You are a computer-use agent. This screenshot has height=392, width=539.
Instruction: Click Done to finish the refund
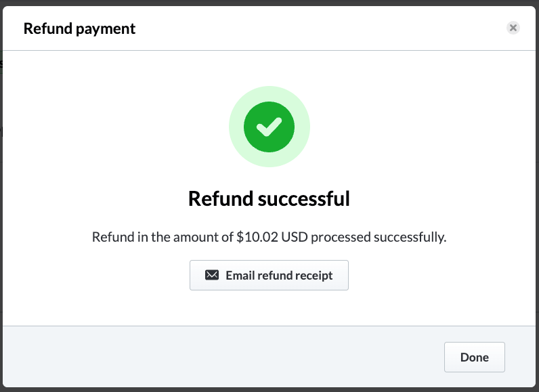click(474, 357)
